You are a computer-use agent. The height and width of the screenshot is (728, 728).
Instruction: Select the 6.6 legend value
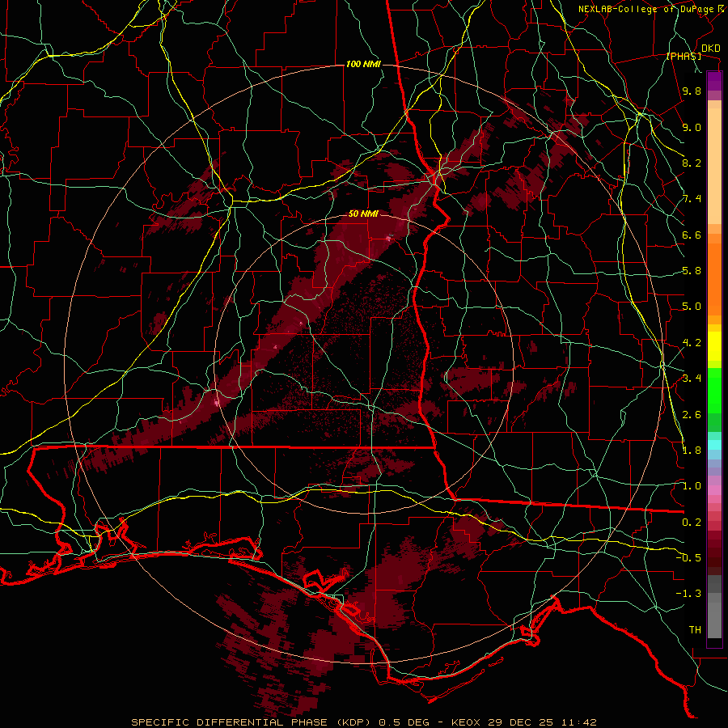(x=692, y=235)
